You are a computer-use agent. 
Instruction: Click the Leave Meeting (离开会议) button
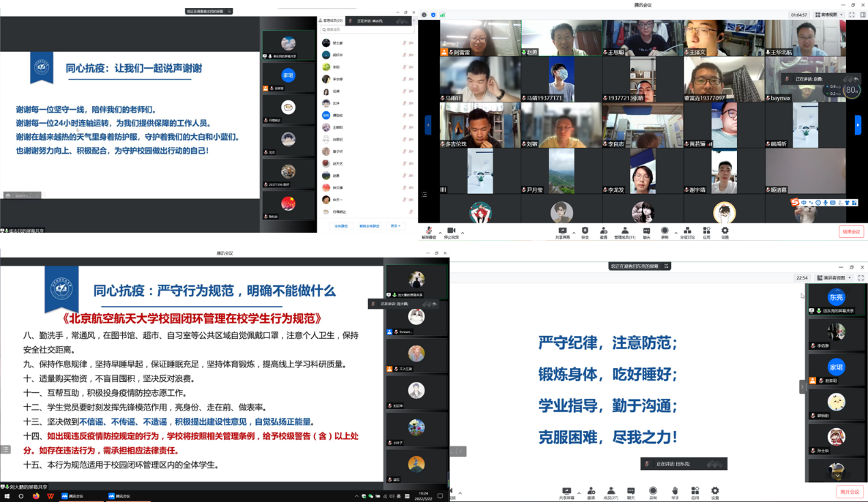(849, 492)
